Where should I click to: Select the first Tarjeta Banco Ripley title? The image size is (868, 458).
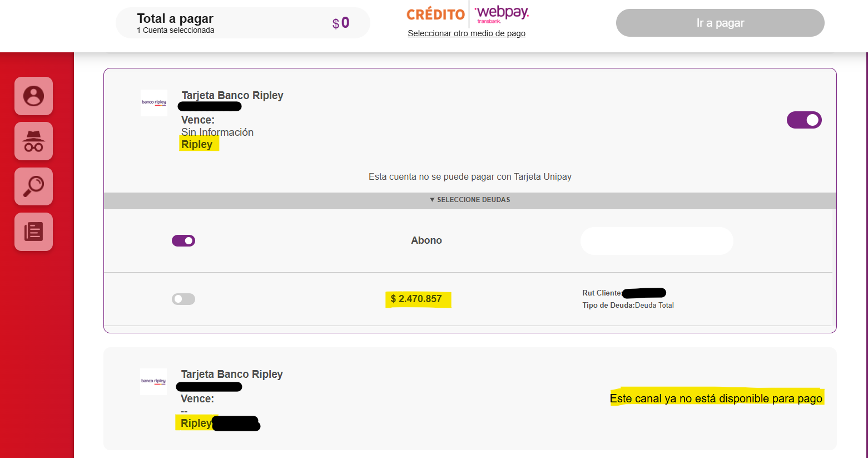(x=232, y=95)
